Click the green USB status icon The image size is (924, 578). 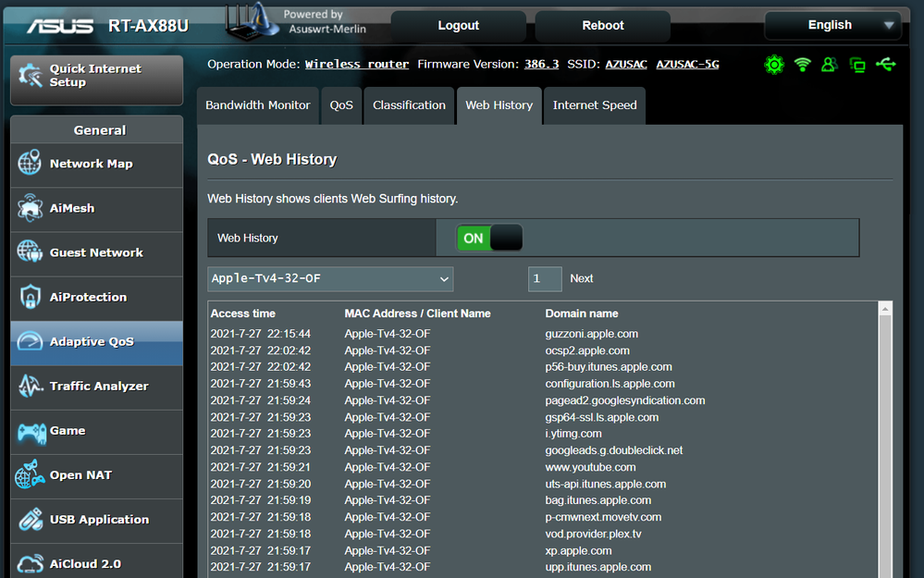tap(886, 64)
